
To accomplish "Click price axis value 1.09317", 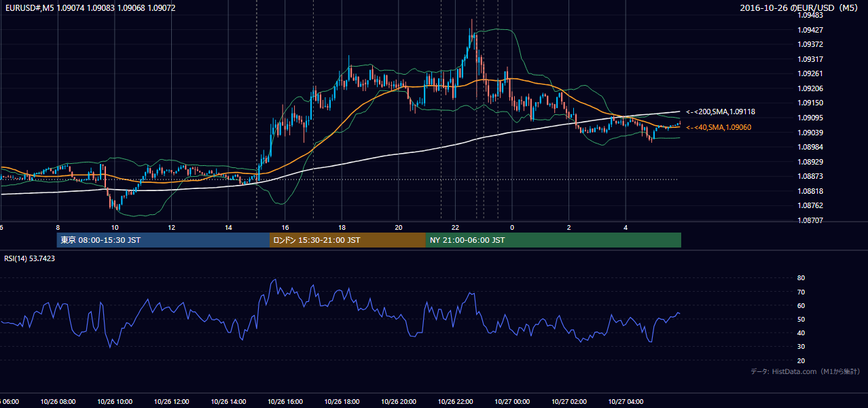I will click(x=810, y=59).
